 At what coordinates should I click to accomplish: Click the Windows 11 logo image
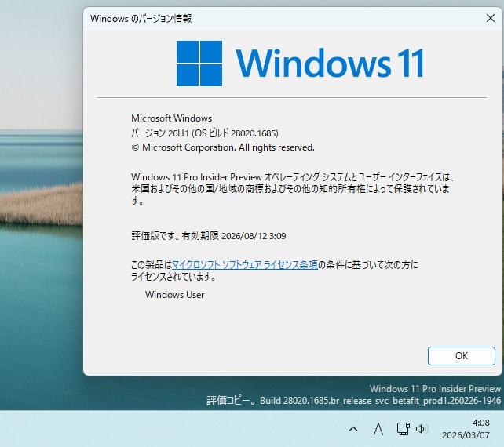tap(300, 64)
